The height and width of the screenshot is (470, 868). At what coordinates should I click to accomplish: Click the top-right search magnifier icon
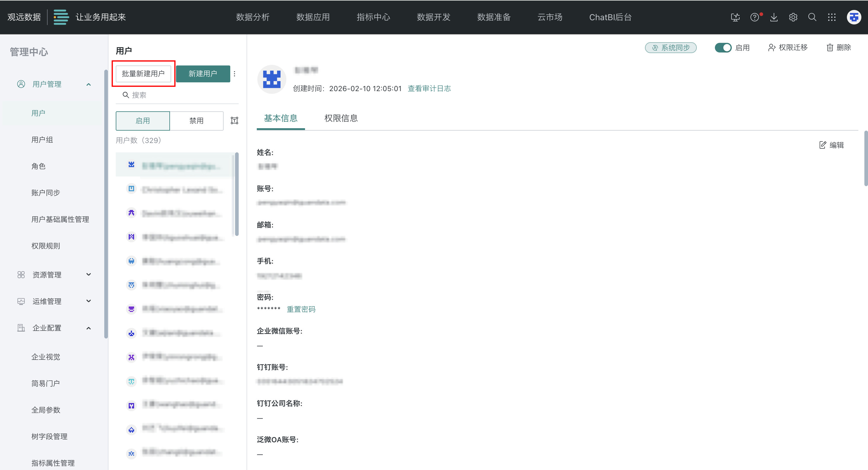(812, 17)
